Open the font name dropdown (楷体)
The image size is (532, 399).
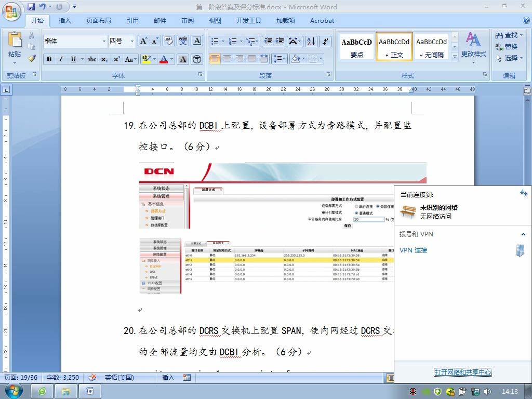click(x=104, y=42)
